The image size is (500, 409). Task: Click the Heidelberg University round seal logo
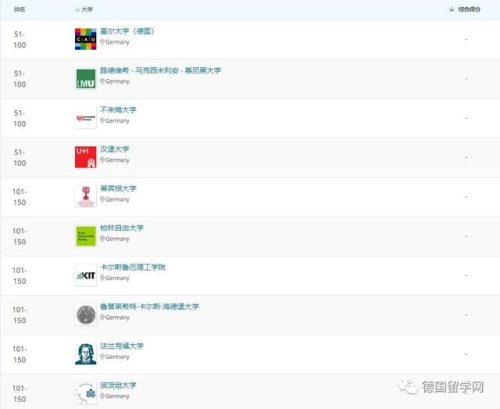(x=86, y=315)
